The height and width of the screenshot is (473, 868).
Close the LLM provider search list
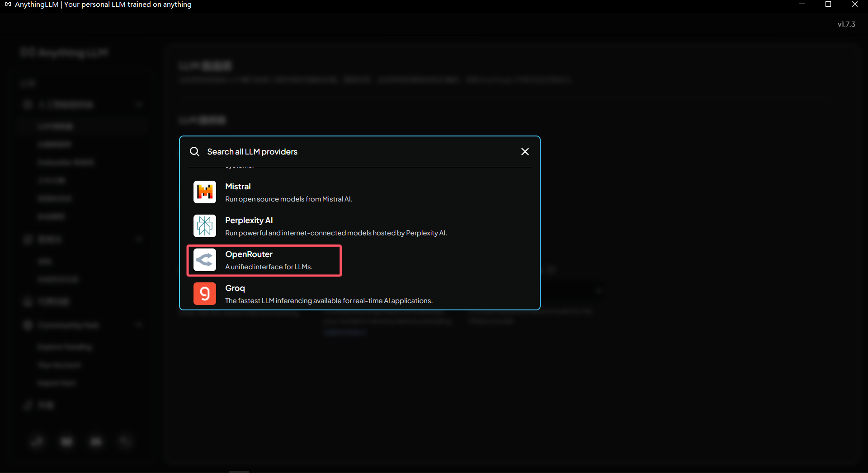(x=525, y=152)
